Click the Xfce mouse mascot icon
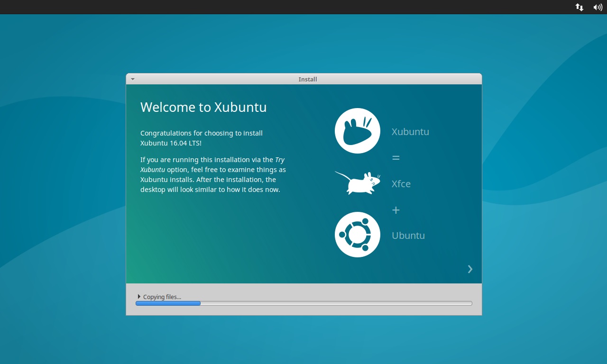 pyautogui.click(x=358, y=183)
